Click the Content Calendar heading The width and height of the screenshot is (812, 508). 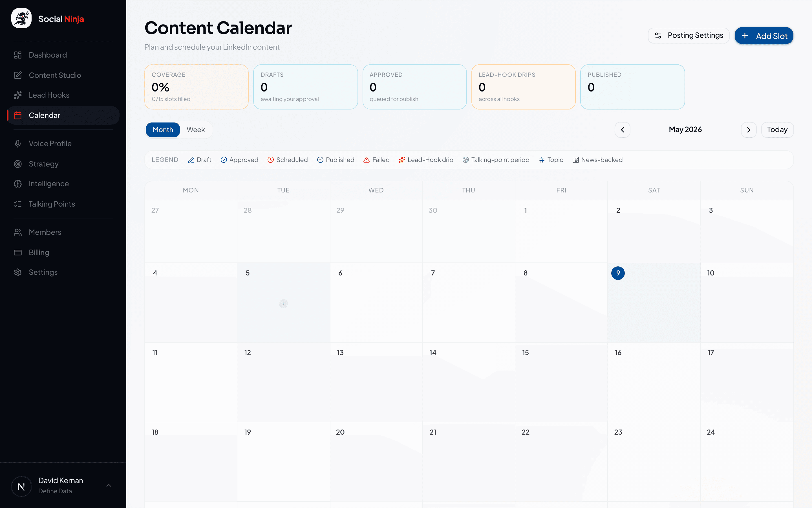point(218,28)
